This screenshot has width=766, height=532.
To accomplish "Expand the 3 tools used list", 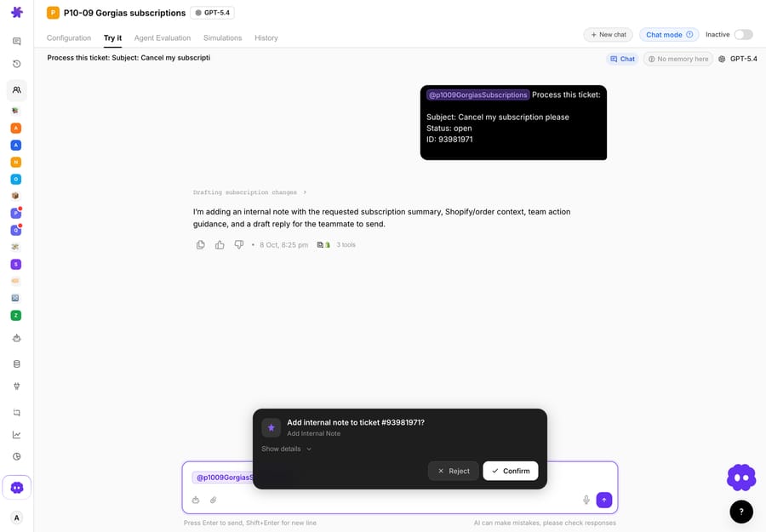I will (x=346, y=245).
